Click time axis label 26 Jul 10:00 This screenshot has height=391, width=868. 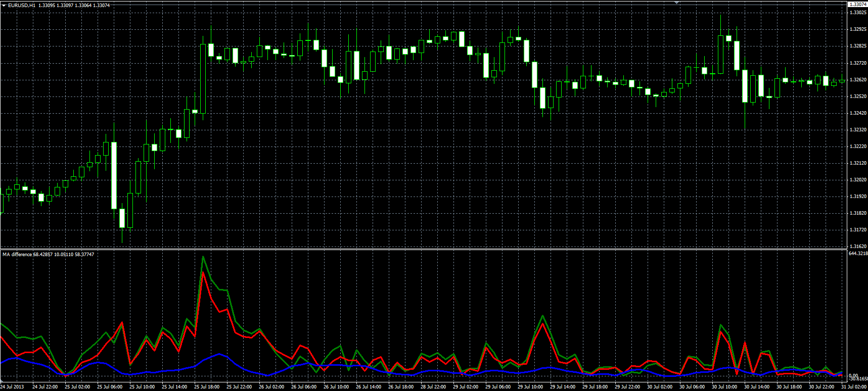[336, 387]
